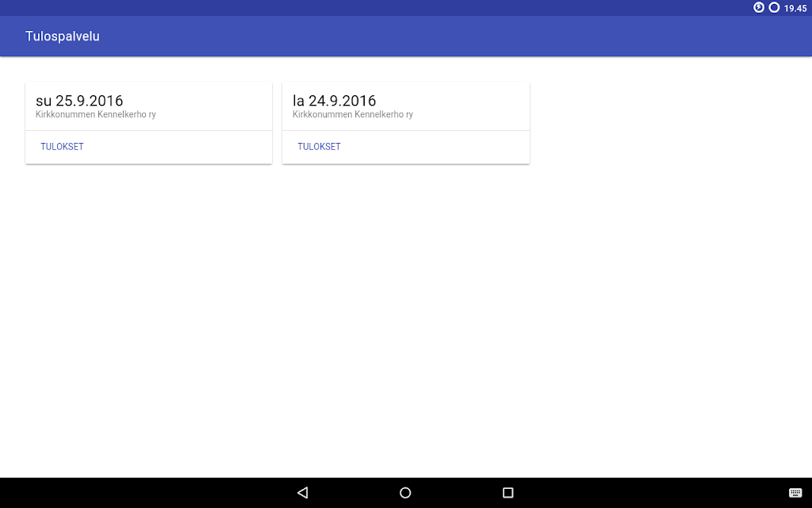Tap empty area of results screen
Screen dimensions: 812x508
[x=406, y=317]
